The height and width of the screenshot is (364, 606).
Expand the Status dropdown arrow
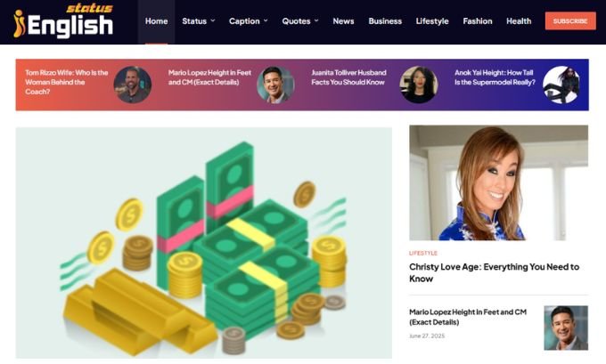click(x=213, y=20)
